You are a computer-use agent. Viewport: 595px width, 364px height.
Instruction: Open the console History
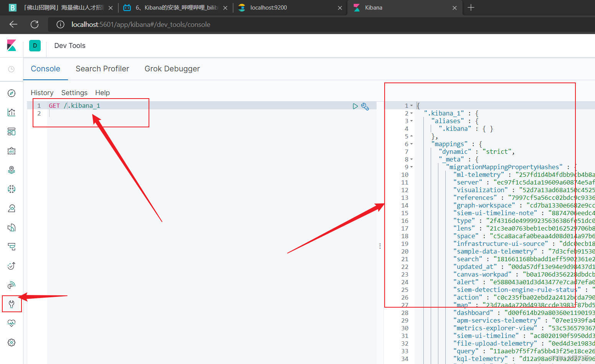42,93
